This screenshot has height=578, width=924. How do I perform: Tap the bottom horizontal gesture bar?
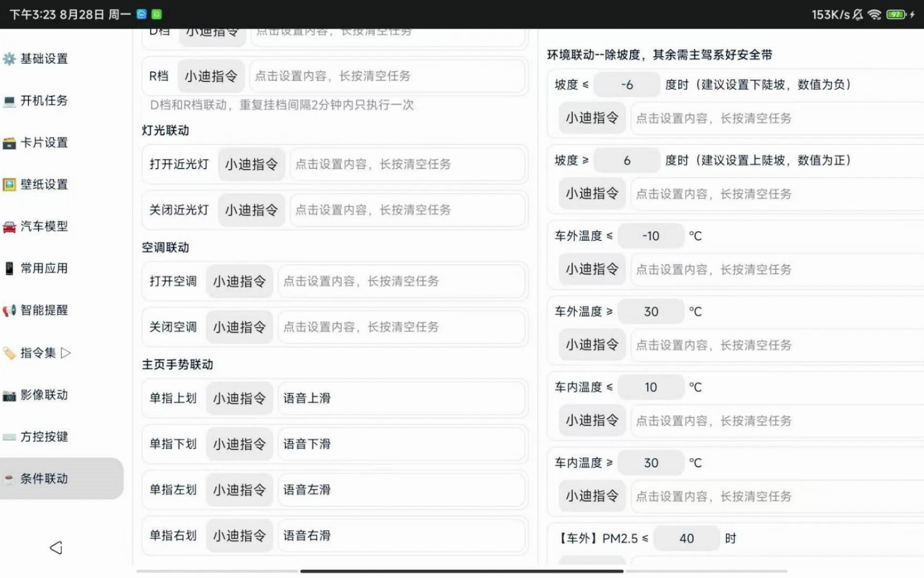[x=461, y=571]
